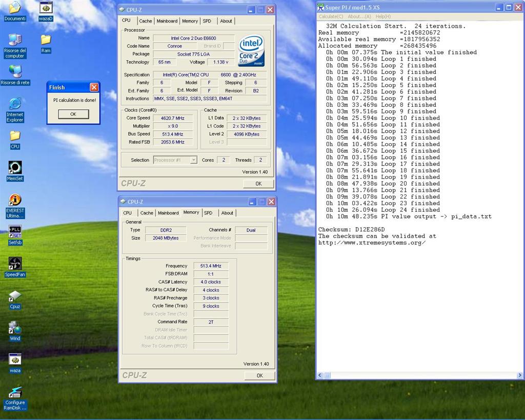Click the Intel Core 2 Duo E6600 name field
This screenshot has width=525, height=420.
coord(193,38)
